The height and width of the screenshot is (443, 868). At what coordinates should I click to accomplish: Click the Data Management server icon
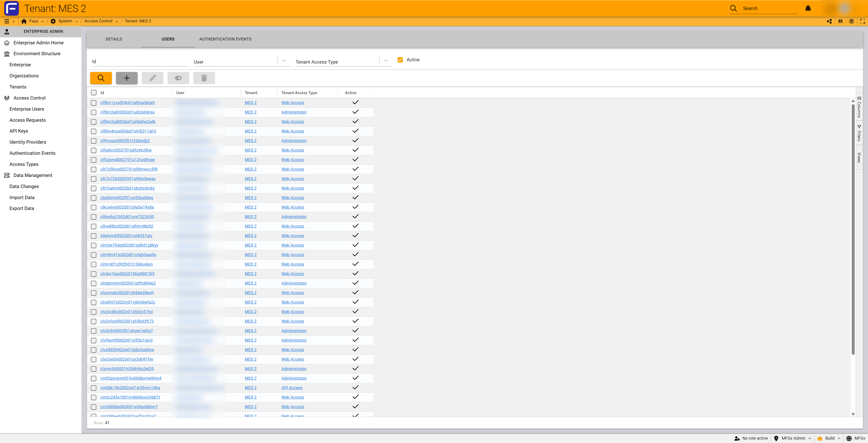pyautogui.click(x=7, y=175)
